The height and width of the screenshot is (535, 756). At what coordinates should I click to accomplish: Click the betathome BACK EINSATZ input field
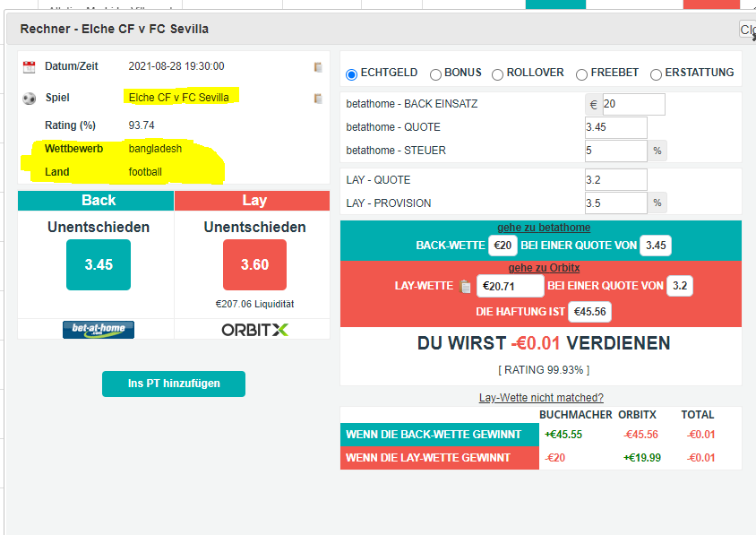click(x=633, y=104)
